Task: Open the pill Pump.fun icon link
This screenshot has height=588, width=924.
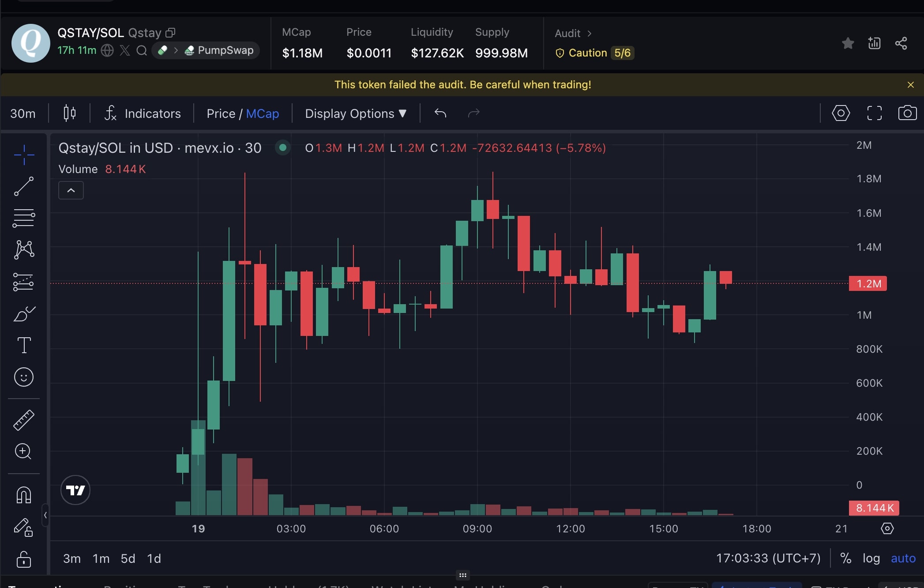Action: pyautogui.click(x=163, y=50)
